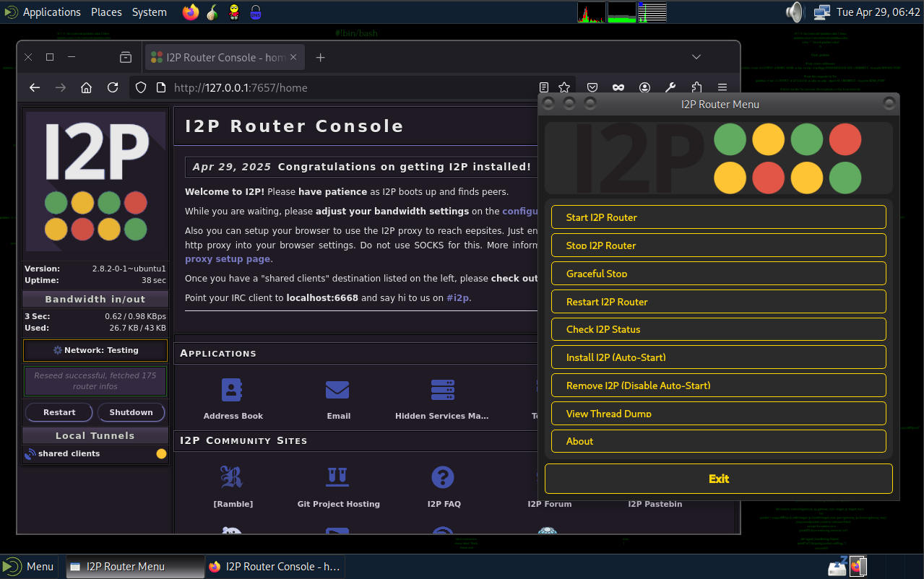Open the Mint Menu on the taskbar
Image resolution: width=924 pixels, height=579 pixels.
point(29,567)
